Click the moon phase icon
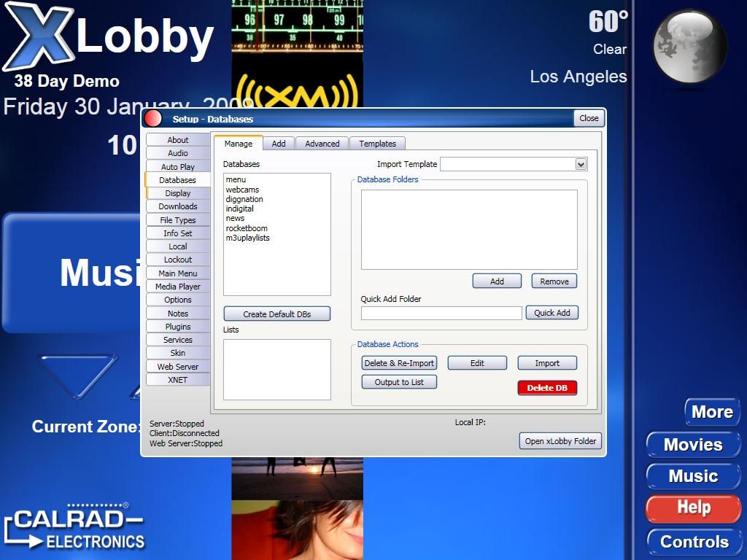 [x=689, y=46]
